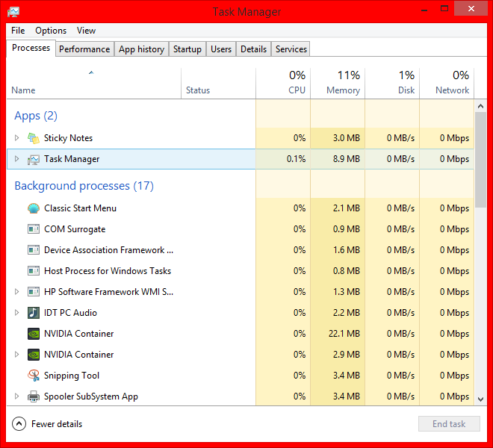Click the 0.1% CPU value
Viewport: 493px width, 448px height.
coord(296,159)
